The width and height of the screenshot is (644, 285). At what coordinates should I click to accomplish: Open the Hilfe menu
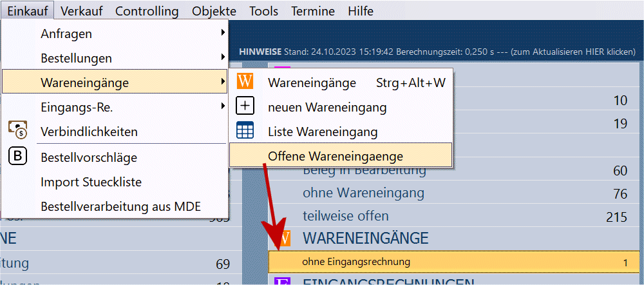pyautogui.click(x=360, y=11)
